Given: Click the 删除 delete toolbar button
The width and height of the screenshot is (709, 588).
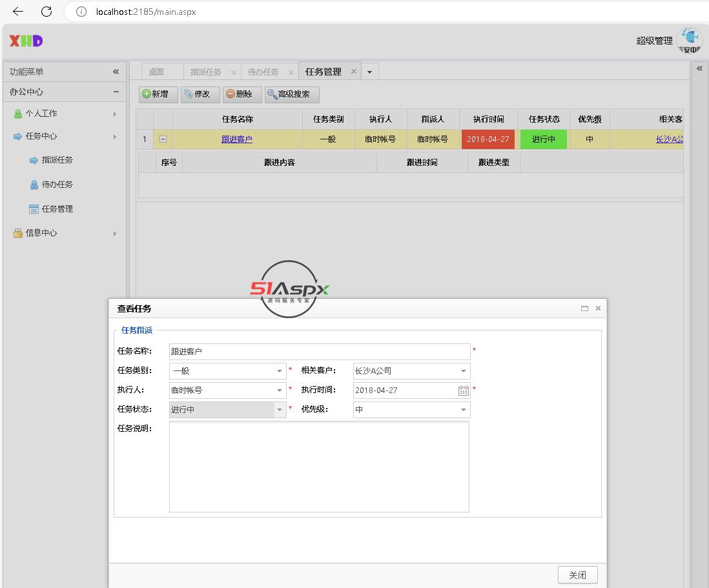Looking at the screenshot, I should (x=242, y=94).
